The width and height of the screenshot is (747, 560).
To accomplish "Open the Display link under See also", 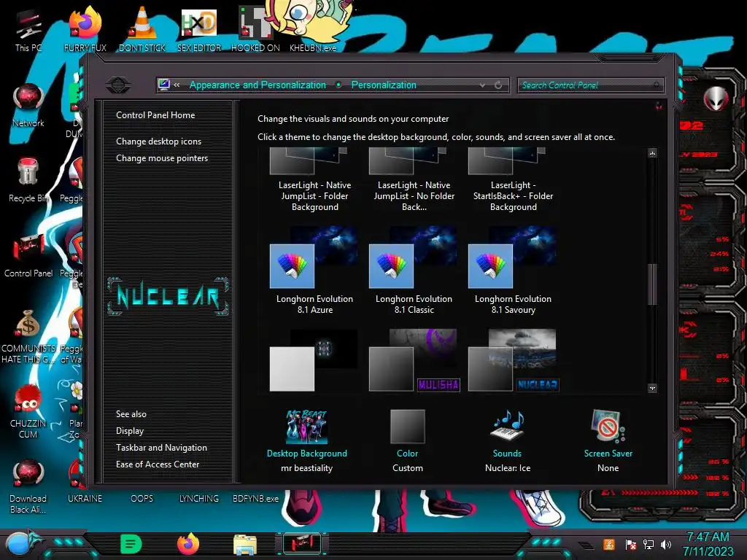I will [x=130, y=430].
